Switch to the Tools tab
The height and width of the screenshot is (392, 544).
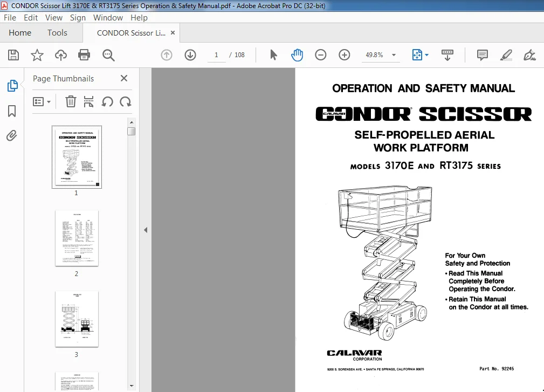click(x=57, y=32)
